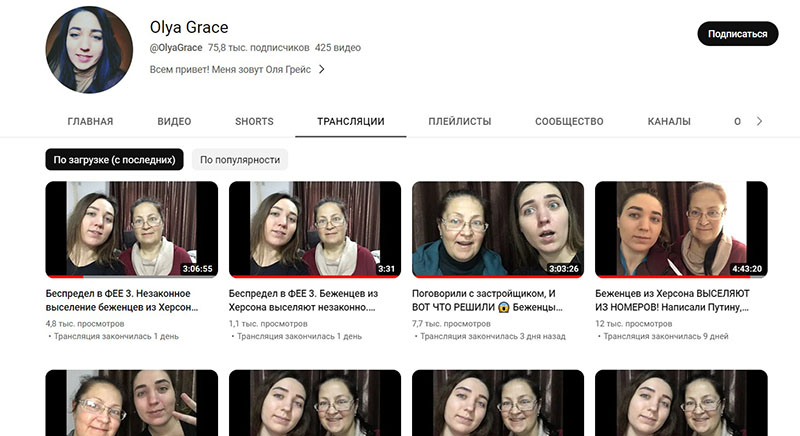Click the partially hidden 'О' tab

[737, 121]
